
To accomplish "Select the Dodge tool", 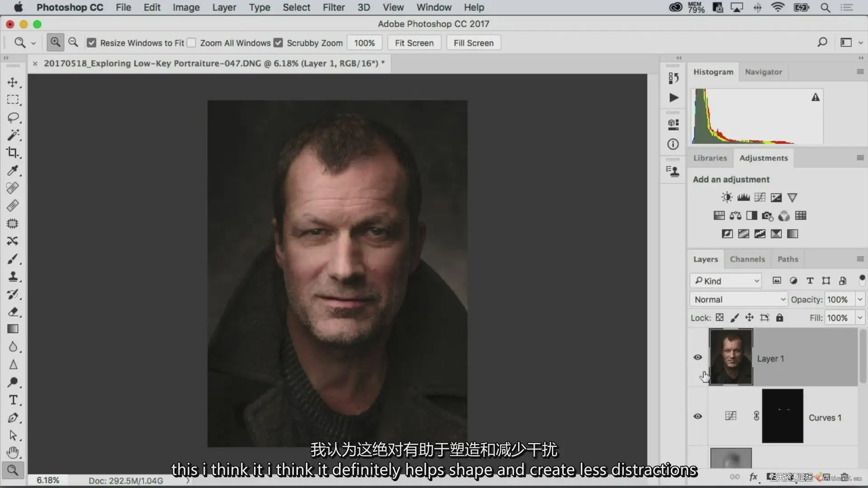I will point(13,382).
